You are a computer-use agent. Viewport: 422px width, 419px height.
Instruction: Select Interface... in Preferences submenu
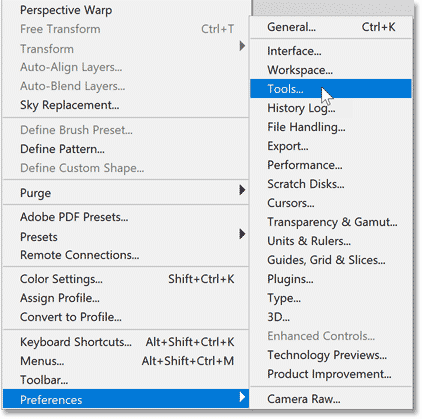331,51
